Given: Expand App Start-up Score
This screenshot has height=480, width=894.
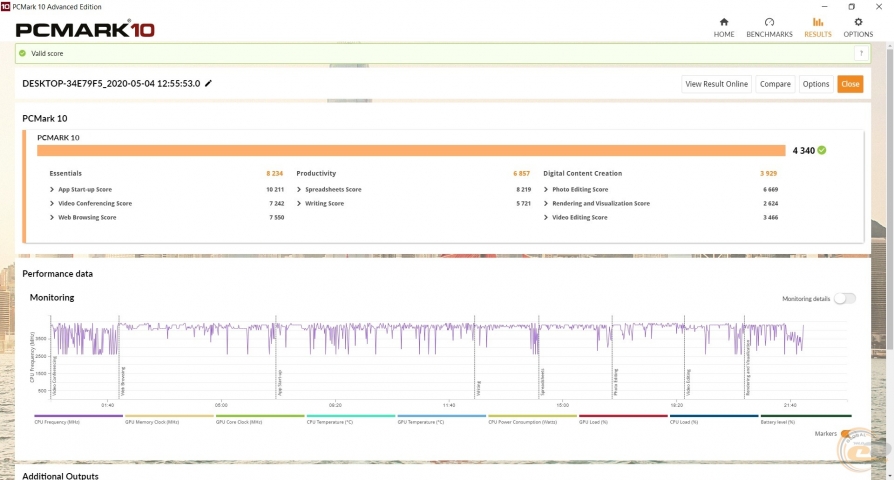Looking at the screenshot, I should 52,189.
